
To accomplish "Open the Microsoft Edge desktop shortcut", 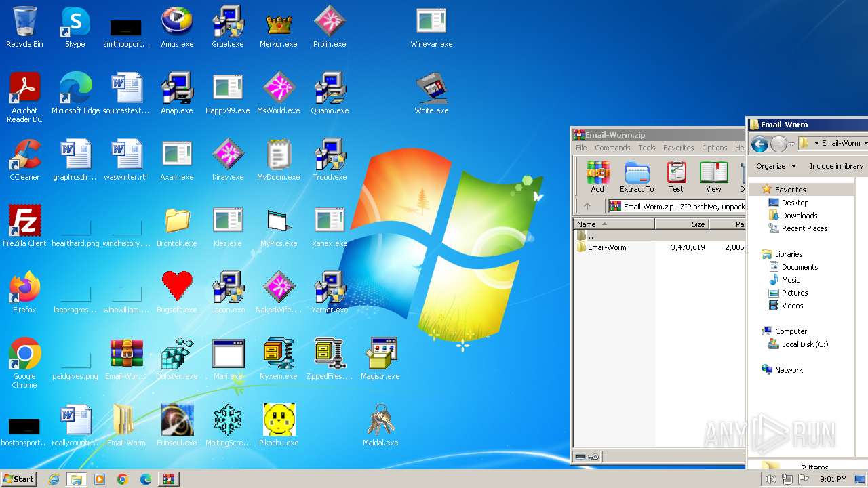I will [75, 94].
